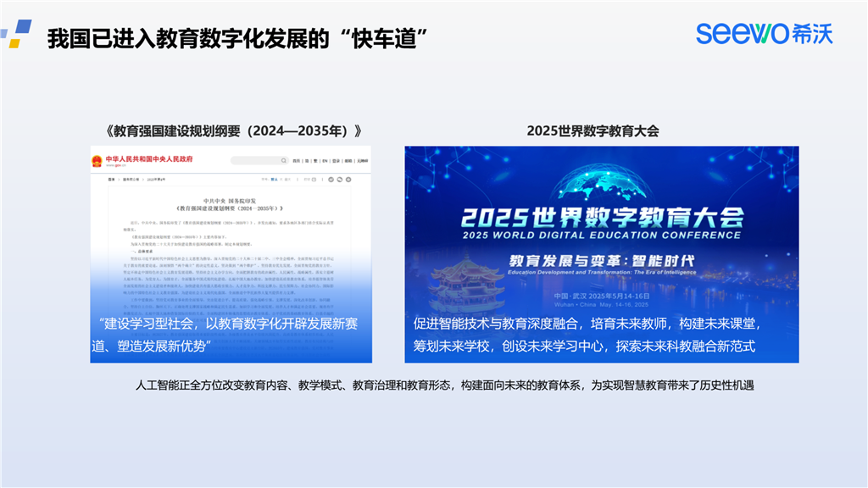
Task: Click the print icon beside 打印 on the gov page
Action: pyautogui.click(x=314, y=180)
